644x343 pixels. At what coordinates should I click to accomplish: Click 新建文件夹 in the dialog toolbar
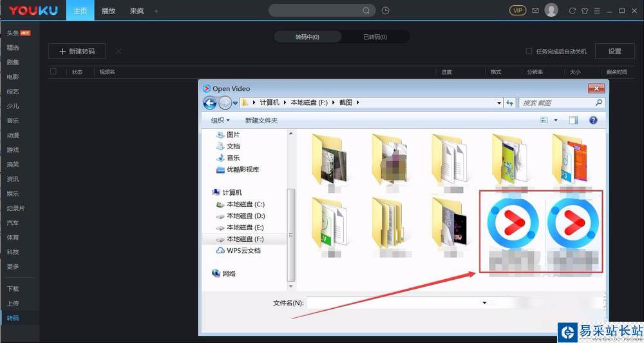click(x=261, y=121)
